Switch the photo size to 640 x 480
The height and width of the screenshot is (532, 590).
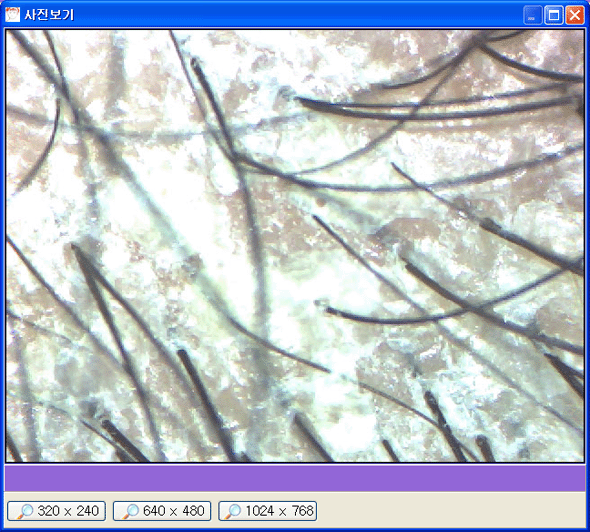[x=162, y=511]
